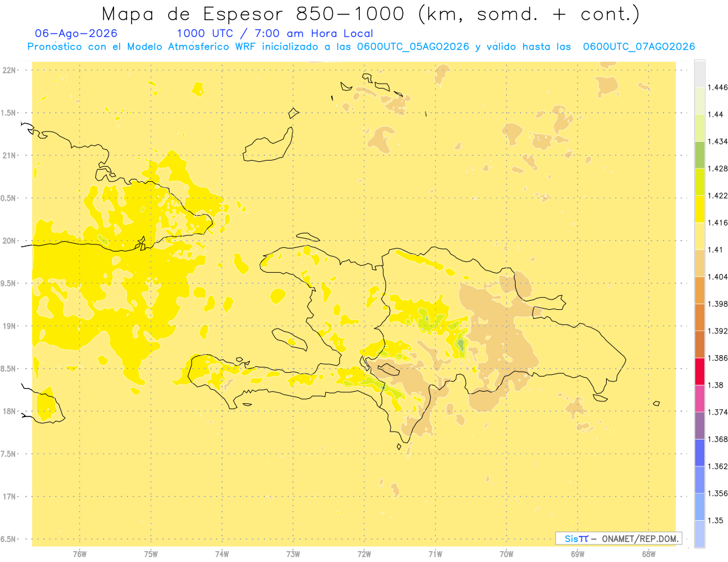Click the date label '06-Ago-2026'

click(76, 34)
